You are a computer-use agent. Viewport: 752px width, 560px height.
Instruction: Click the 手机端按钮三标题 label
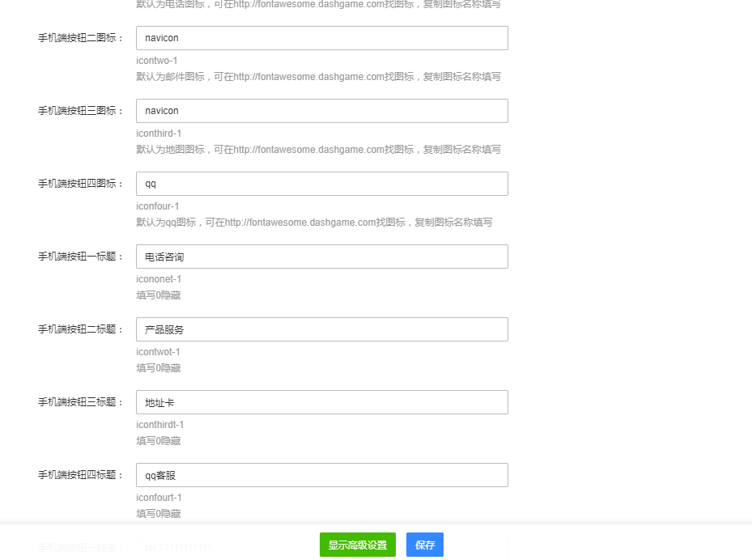81,402
